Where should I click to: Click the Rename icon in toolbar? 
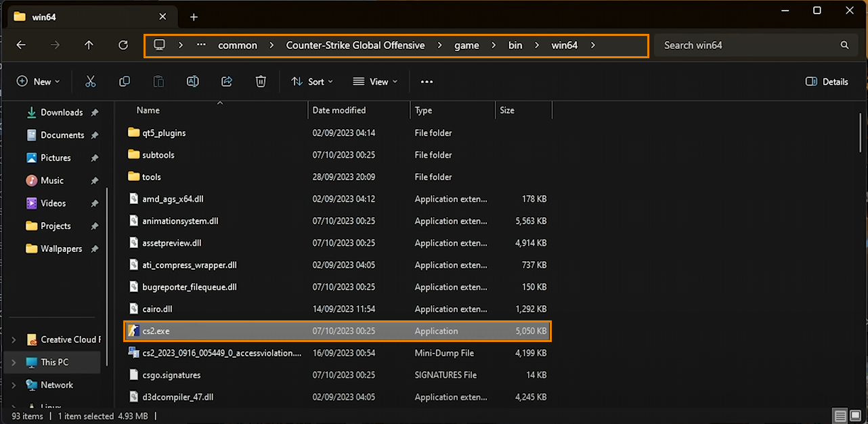(192, 81)
